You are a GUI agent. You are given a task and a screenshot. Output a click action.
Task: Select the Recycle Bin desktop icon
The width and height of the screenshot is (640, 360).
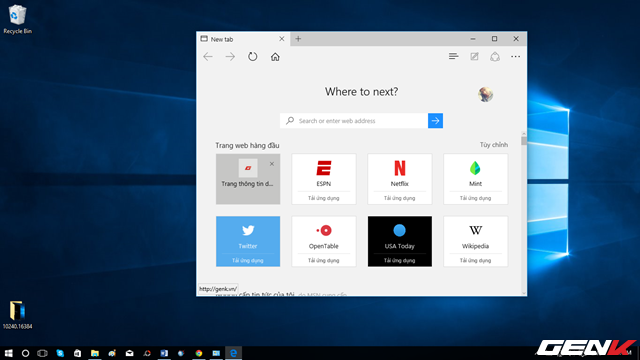pos(17,19)
